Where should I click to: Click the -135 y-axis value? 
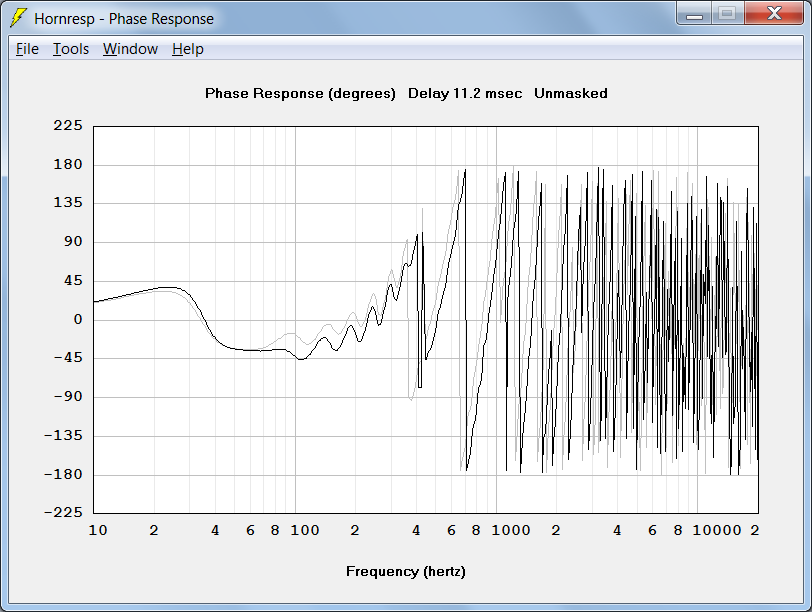[x=63, y=435]
